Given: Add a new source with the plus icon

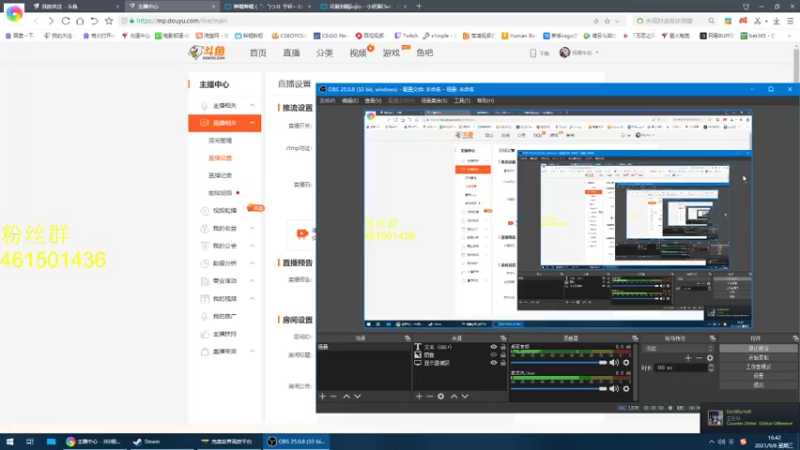Looking at the screenshot, I should [x=419, y=396].
